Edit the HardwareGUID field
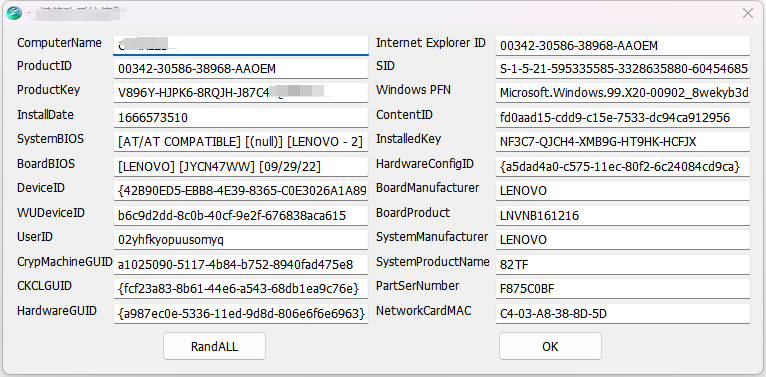Screen dimensions: 766x377 [x=241, y=314]
